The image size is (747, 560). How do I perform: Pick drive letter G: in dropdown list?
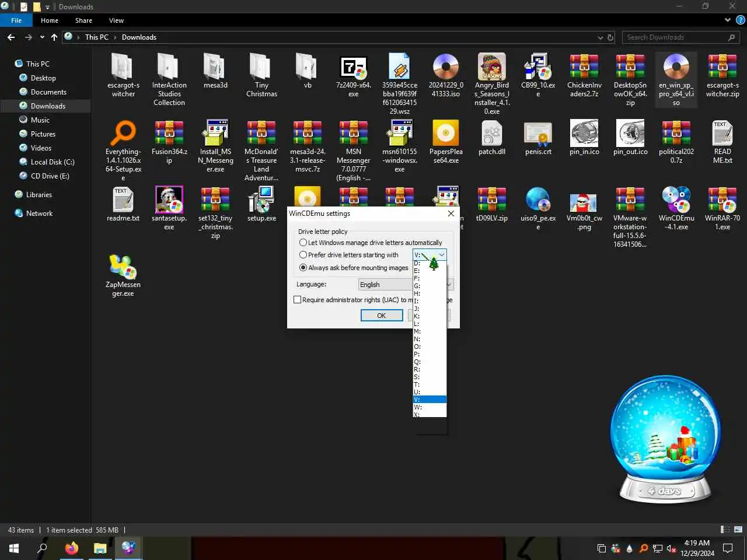pos(430,286)
